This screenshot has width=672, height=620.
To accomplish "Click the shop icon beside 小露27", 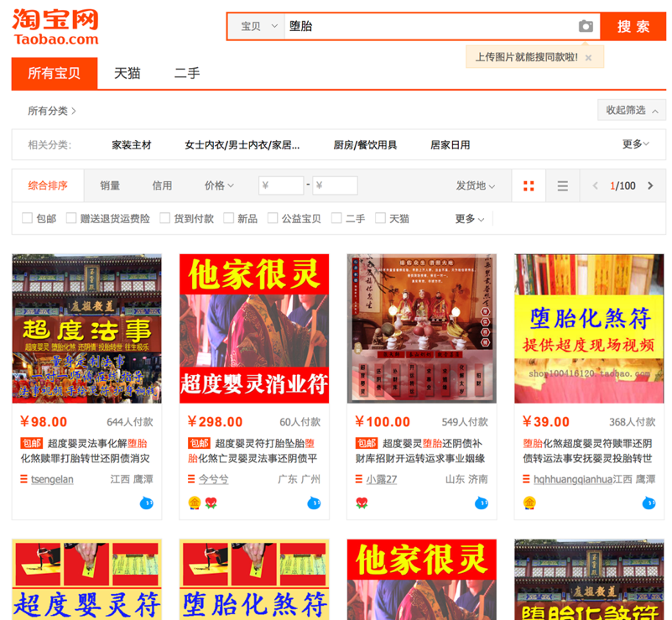I will click(359, 479).
